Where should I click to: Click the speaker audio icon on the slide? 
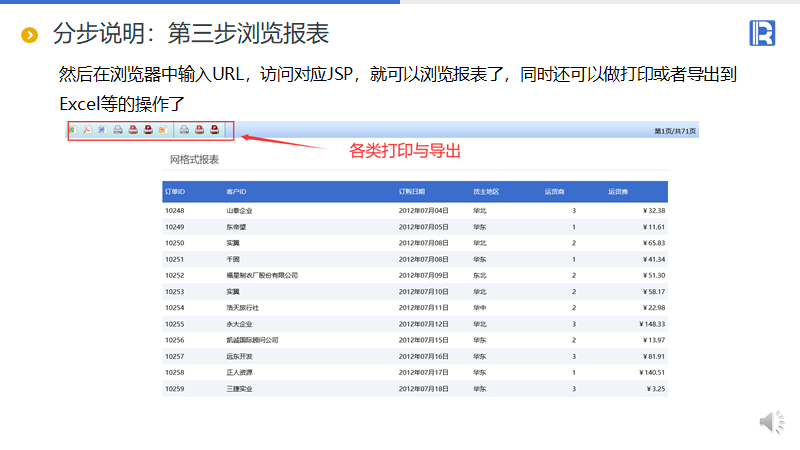[772, 422]
